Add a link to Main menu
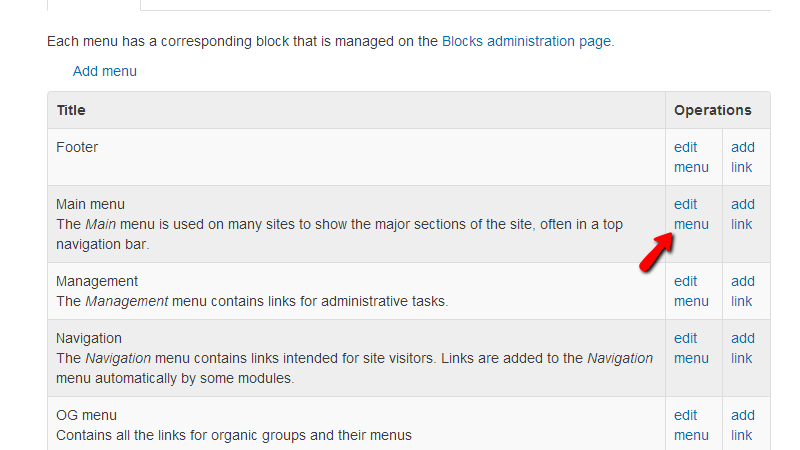800x450 pixels. [742, 214]
